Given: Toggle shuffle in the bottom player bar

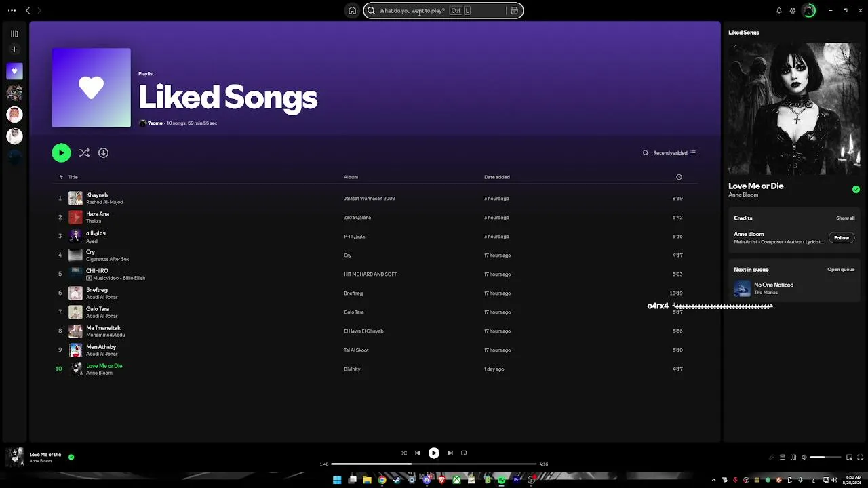Looking at the screenshot, I should (404, 453).
